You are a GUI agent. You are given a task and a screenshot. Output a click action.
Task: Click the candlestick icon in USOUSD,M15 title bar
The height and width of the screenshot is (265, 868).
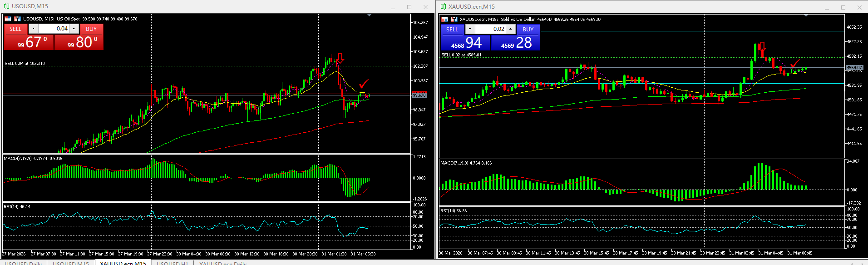pyautogui.click(x=6, y=6)
